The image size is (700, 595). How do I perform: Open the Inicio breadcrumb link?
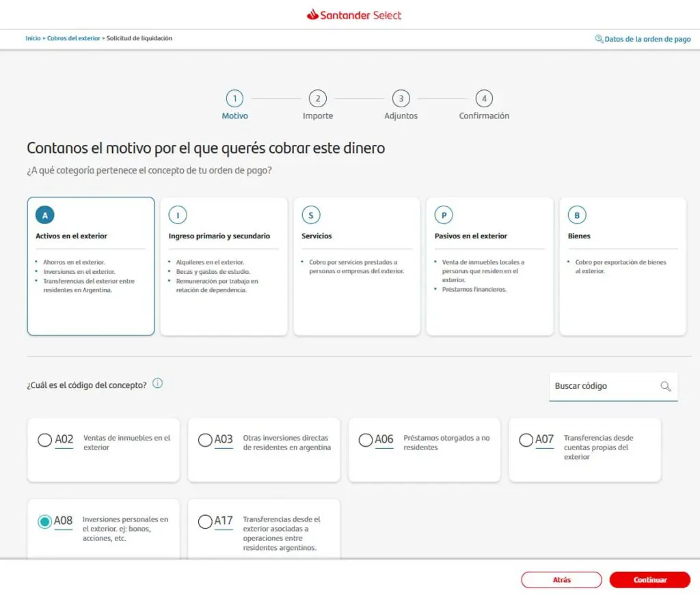coord(33,38)
